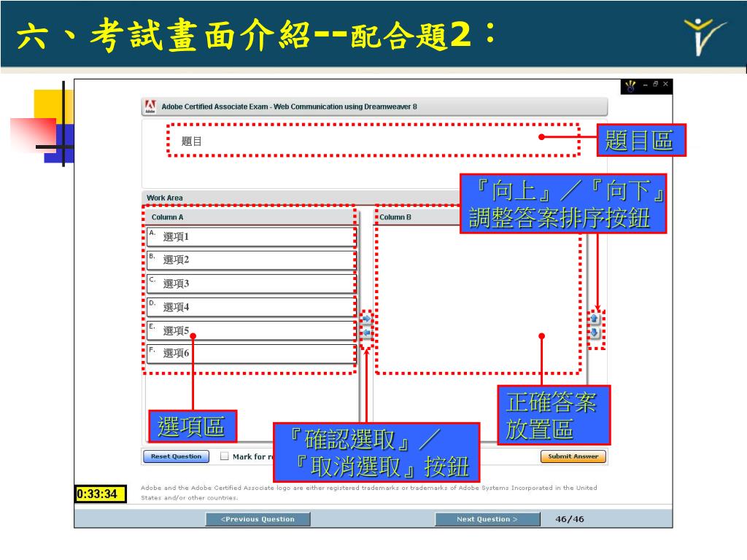Toggle the Mark for review checkbox
The width and height of the screenshot is (747, 560).
(225, 456)
